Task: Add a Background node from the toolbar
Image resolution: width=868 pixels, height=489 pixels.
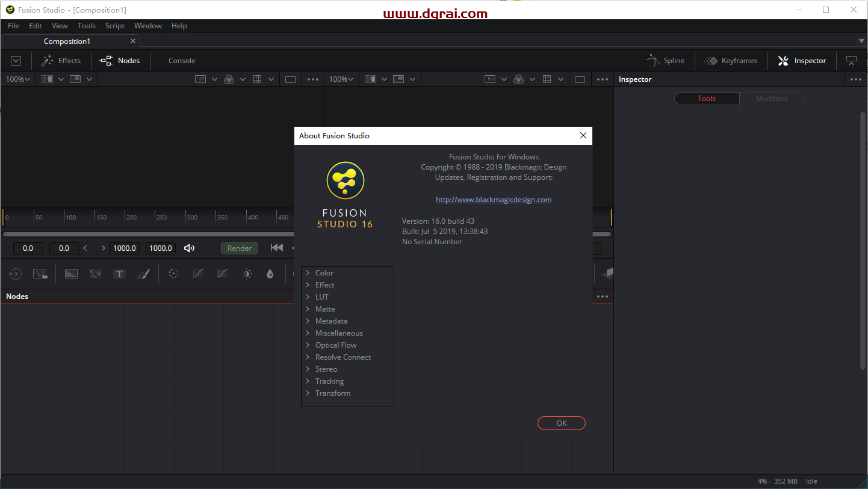Action: (x=71, y=274)
